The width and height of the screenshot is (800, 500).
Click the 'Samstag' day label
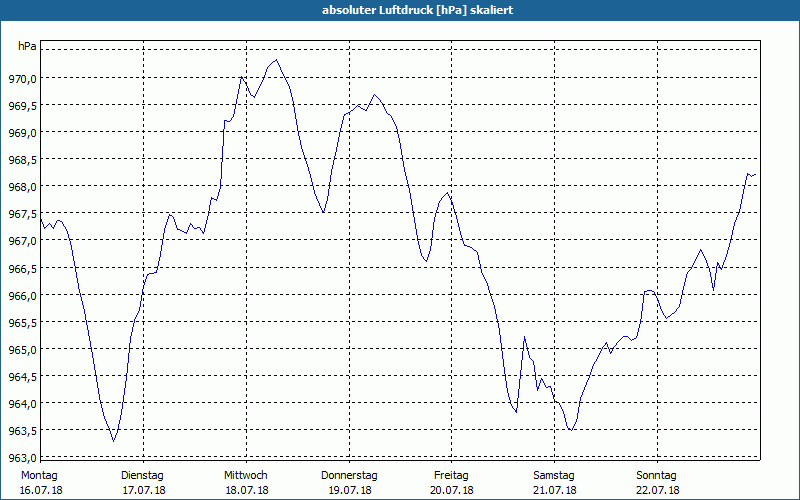[x=554, y=476]
